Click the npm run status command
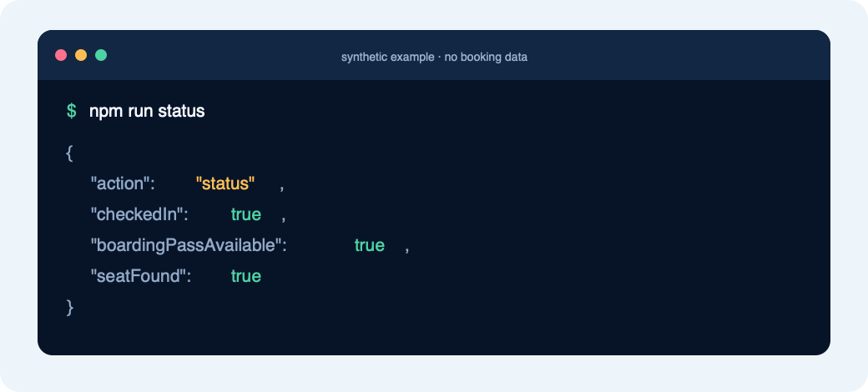 coord(147,112)
